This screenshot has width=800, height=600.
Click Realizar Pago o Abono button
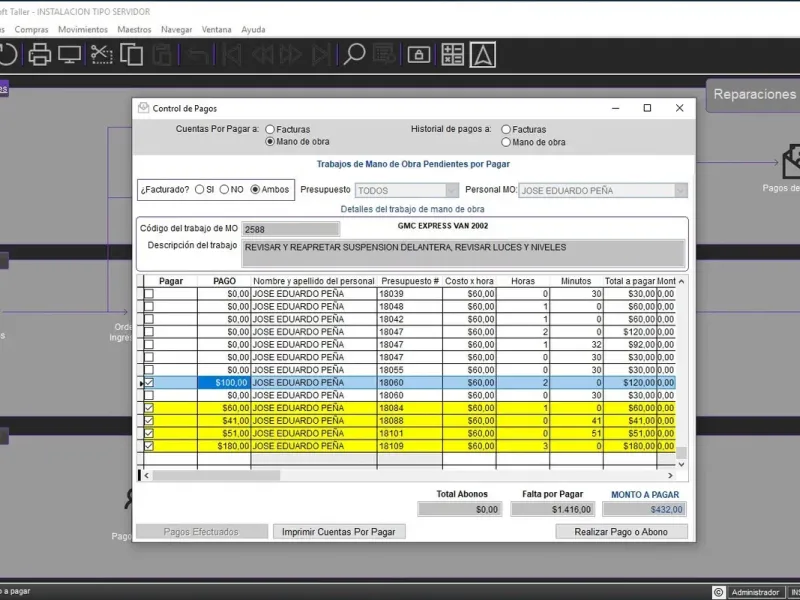tap(621, 532)
